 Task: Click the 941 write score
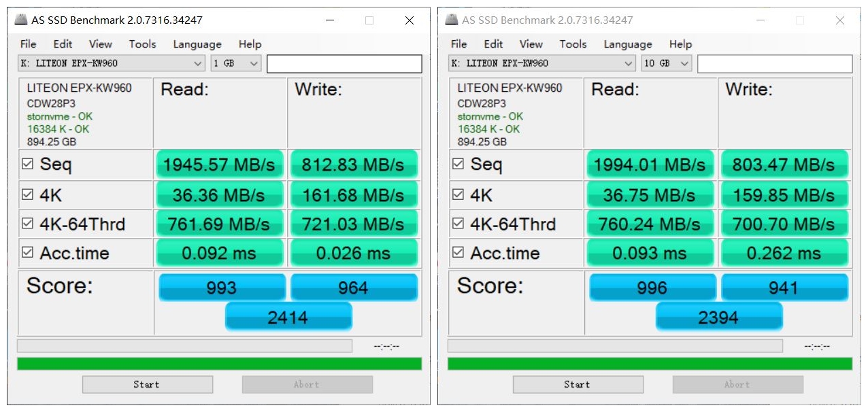[x=784, y=288]
